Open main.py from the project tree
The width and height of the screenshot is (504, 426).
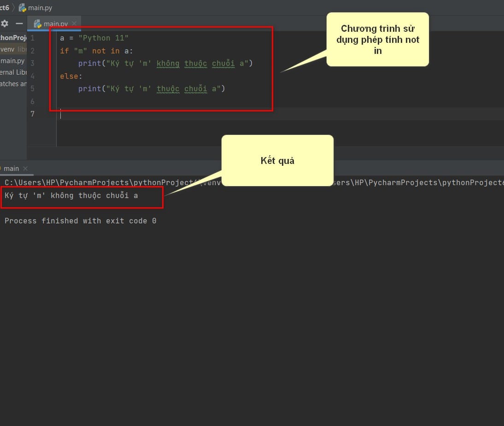tap(12, 61)
